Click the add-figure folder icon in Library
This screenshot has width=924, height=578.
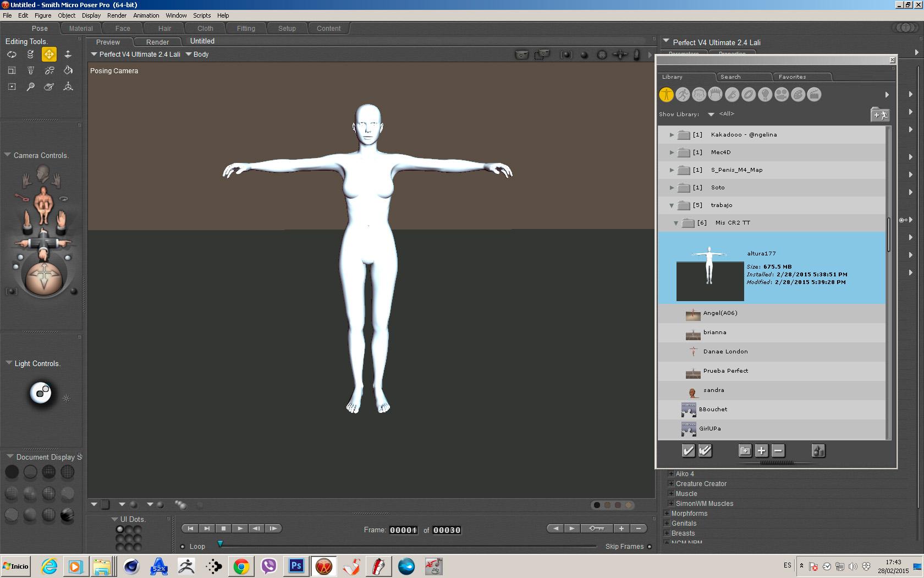click(879, 114)
